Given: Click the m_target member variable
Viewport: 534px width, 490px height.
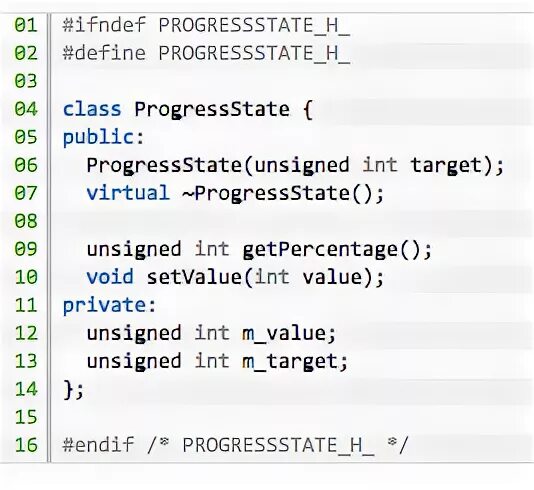Looking at the screenshot, I should (x=291, y=362).
